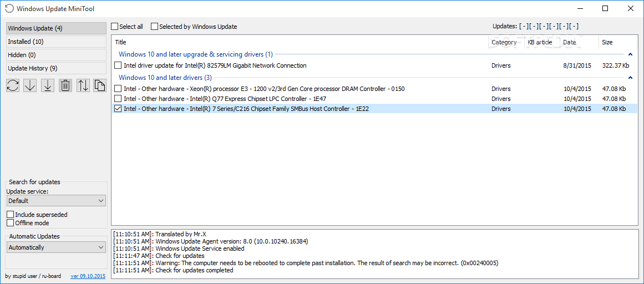Open the ver 09.10.2015 link
Screen dimensions: 644x284
tap(88, 276)
